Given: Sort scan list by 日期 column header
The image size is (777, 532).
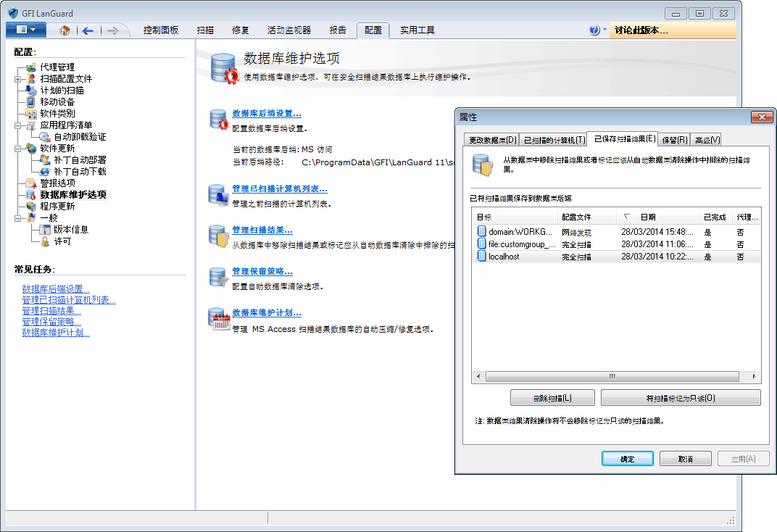Looking at the screenshot, I should (657, 217).
